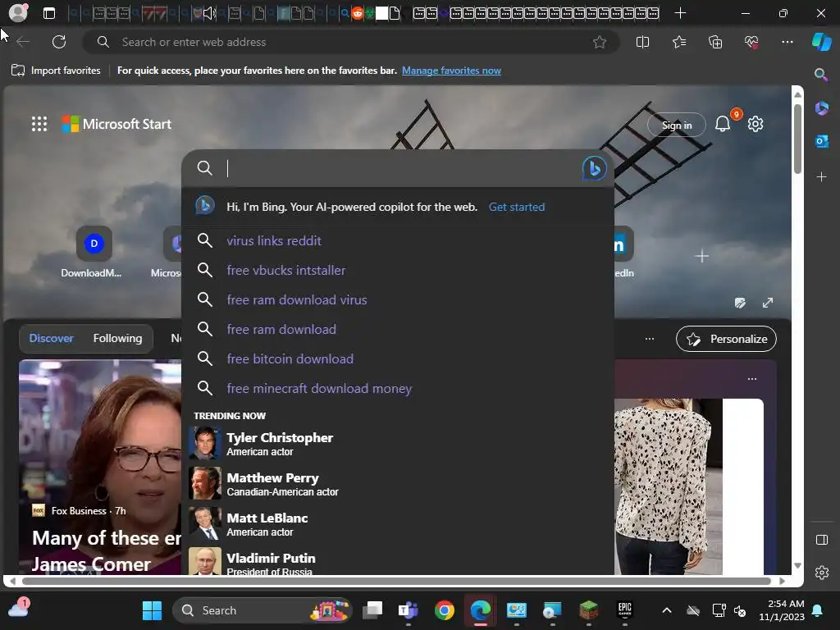Focus the address bar input
The height and width of the screenshot is (630, 840).
[351, 42]
